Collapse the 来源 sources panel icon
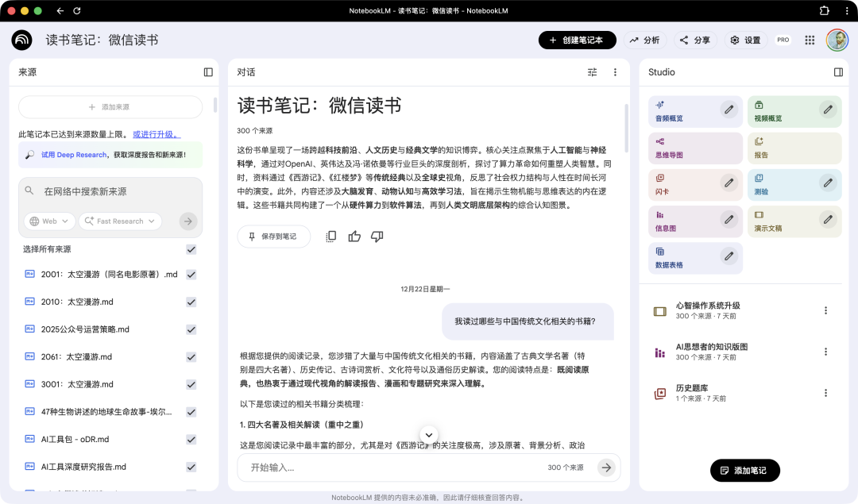The image size is (858, 504). click(208, 72)
